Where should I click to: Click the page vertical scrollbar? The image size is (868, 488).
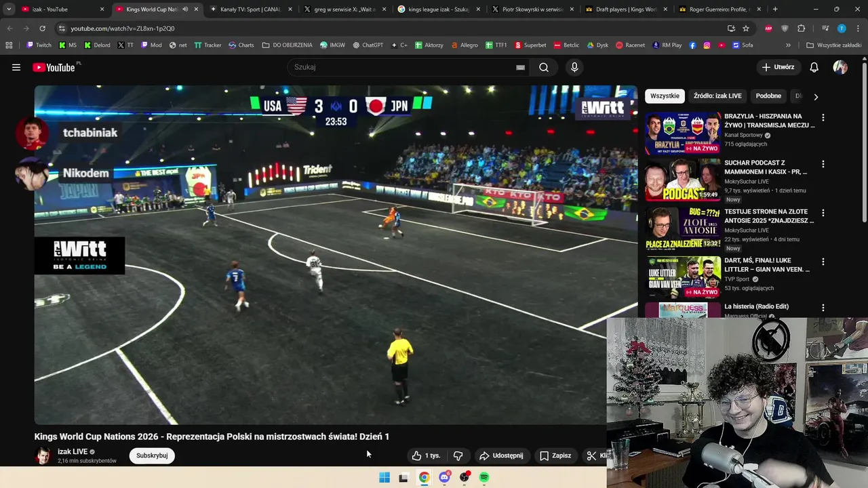tap(865, 142)
